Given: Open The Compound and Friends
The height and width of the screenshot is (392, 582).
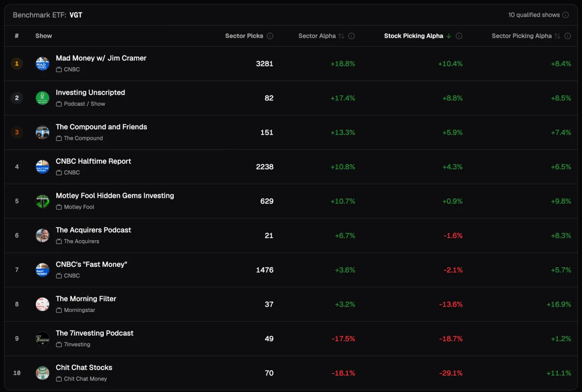Looking at the screenshot, I should click(x=101, y=127).
